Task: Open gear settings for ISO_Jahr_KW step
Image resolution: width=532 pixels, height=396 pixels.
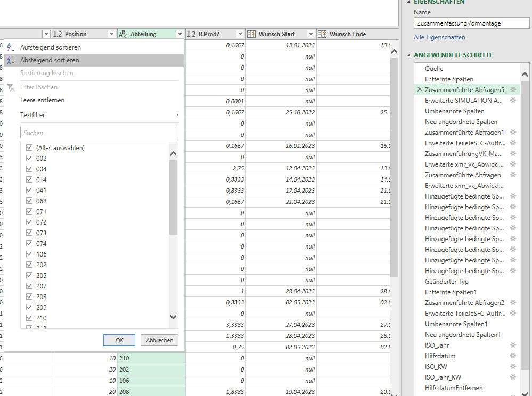Action: pos(513,377)
